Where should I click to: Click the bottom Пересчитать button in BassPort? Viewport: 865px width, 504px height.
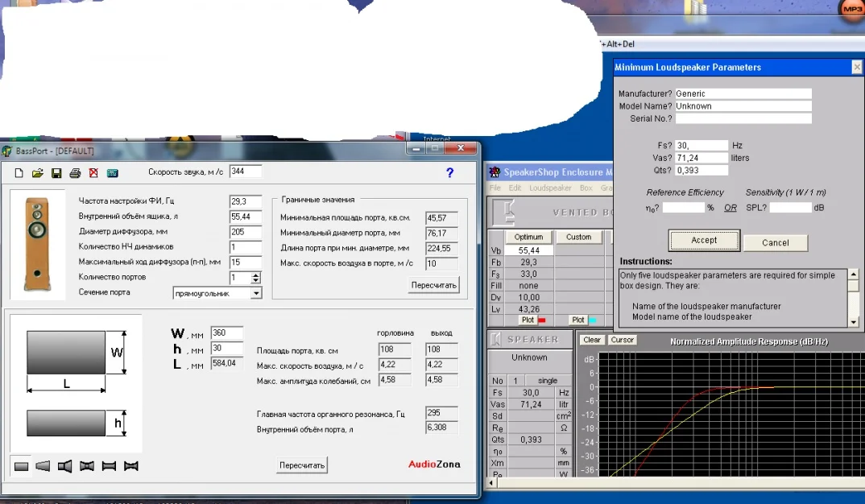point(302,465)
